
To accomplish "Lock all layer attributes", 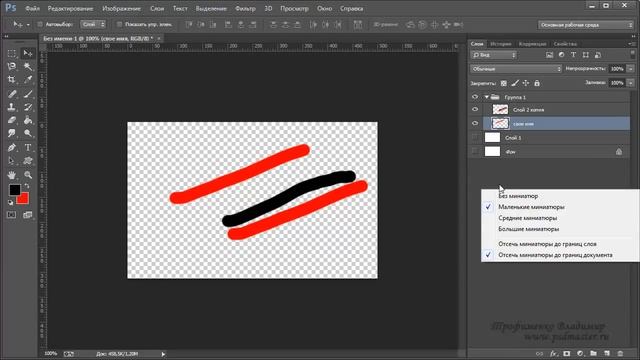I will point(537,83).
